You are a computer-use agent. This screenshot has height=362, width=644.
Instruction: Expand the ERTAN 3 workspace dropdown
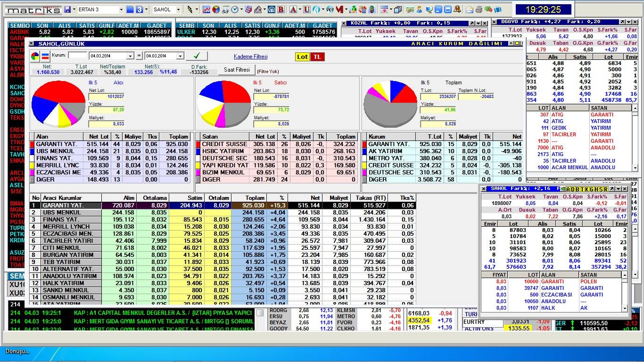point(121,9)
